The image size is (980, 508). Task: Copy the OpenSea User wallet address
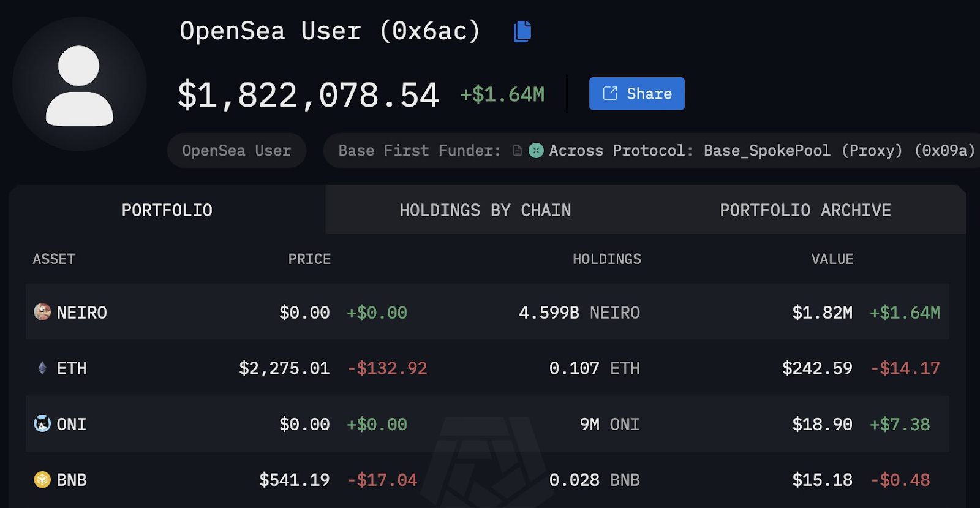(522, 31)
